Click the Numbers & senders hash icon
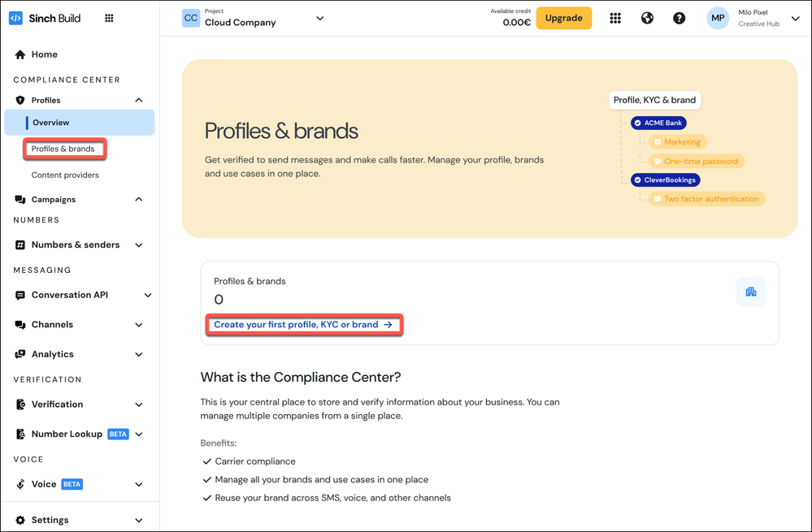The height and width of the screenshot is (532, 812). (20, 244)
